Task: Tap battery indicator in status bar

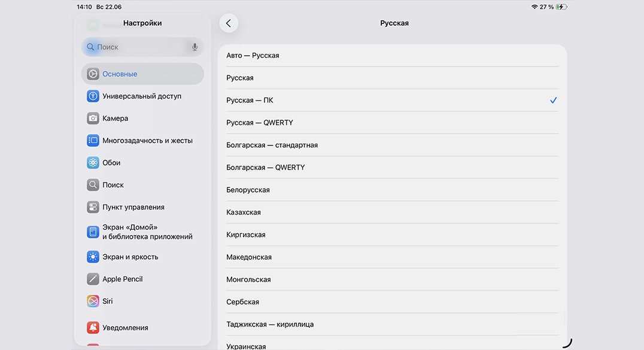Action: (x=561, y=7)
